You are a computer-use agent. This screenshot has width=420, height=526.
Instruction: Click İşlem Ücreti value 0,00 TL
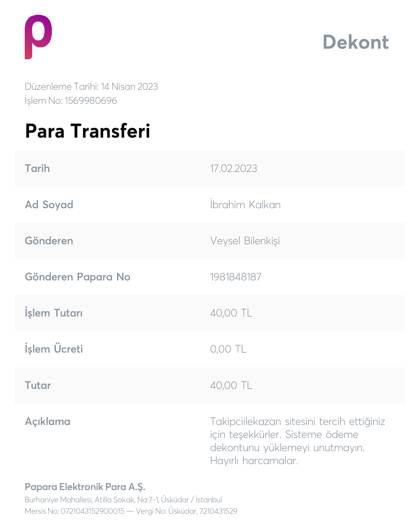point(228,349)
